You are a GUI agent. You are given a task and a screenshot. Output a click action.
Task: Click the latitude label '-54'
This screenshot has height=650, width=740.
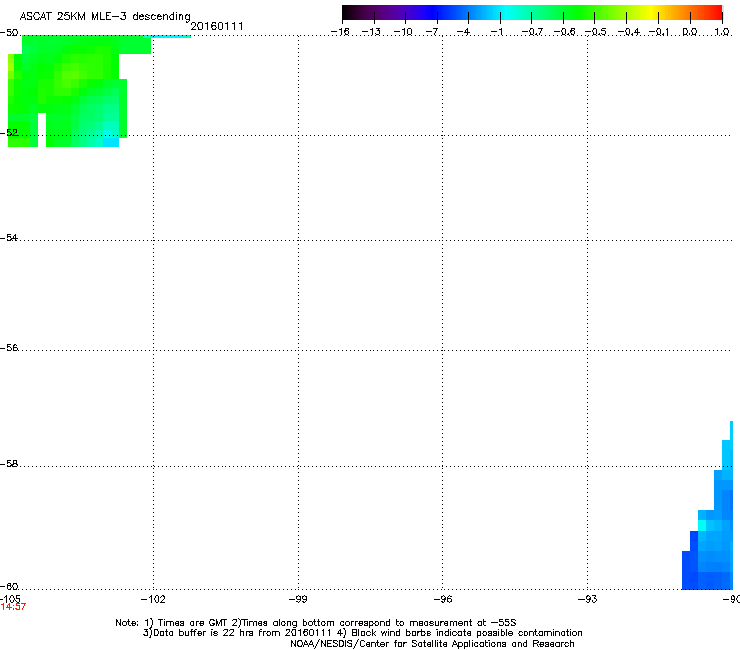coord(9,238)
